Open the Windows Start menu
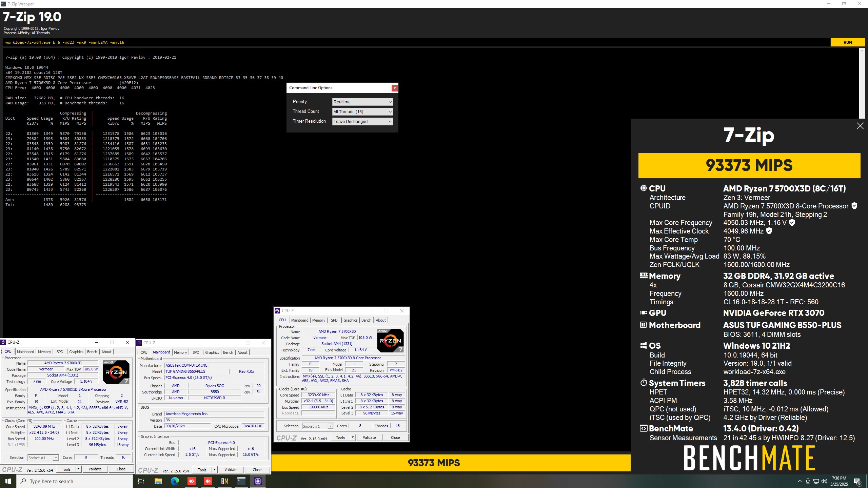This screenshot has width=868, height=488. tap(8, 481)
